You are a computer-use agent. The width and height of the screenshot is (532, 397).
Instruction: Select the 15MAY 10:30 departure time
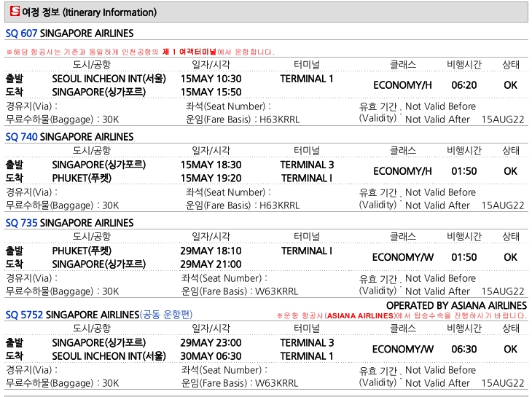(x=211, y=79)
